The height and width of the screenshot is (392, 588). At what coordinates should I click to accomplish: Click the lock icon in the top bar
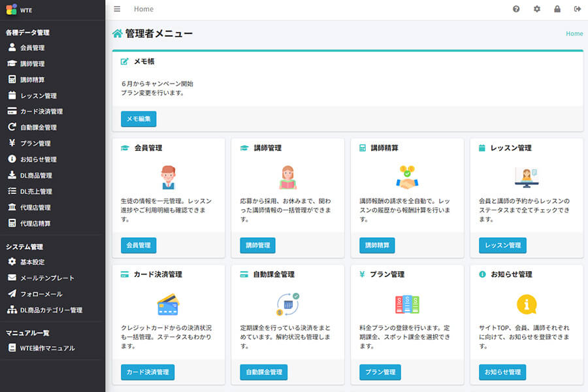point(557,9)
